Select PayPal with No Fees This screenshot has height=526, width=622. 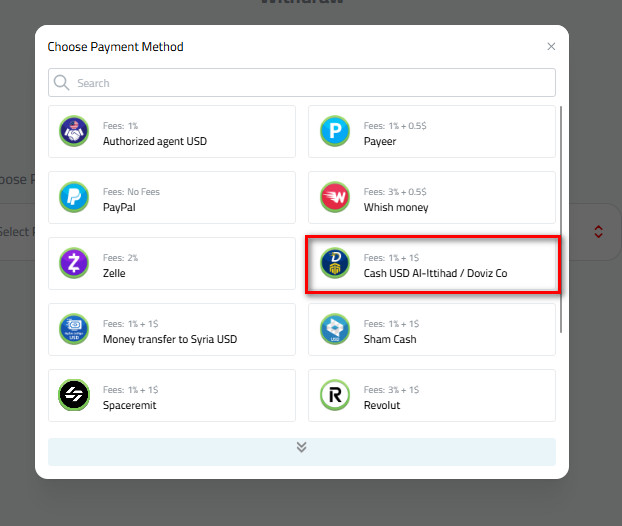(x=172, y=197)
